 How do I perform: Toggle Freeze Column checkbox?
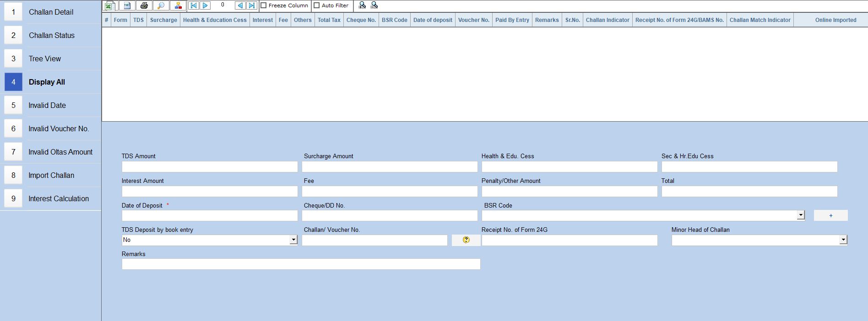(264, 5)
